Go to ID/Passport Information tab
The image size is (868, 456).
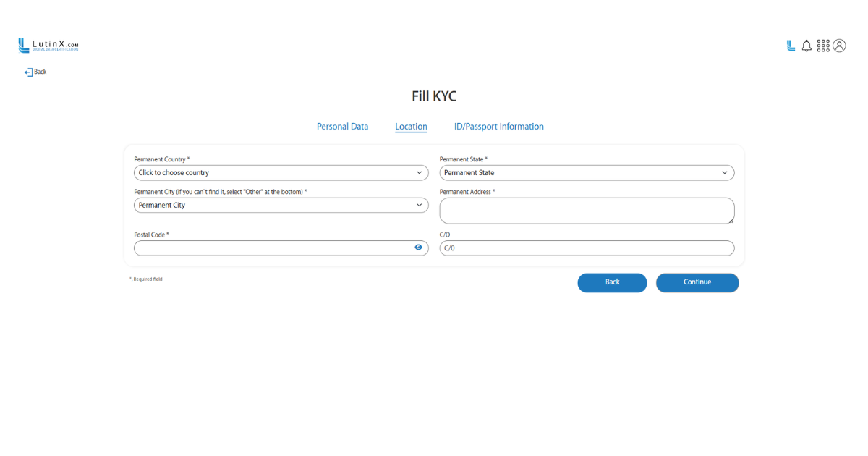pos(498,127)
